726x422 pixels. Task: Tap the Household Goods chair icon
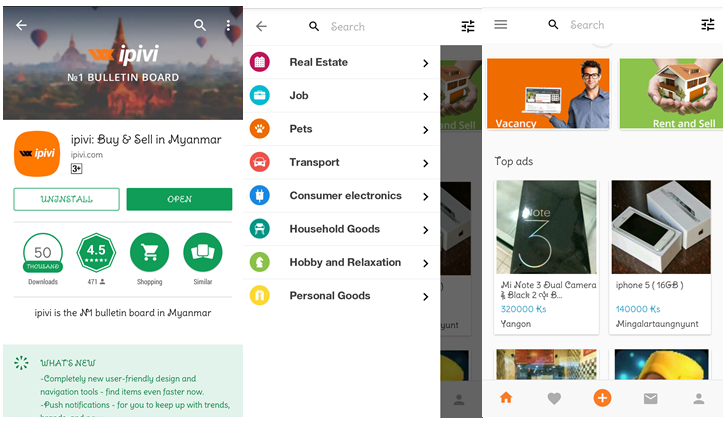(260, 229)
